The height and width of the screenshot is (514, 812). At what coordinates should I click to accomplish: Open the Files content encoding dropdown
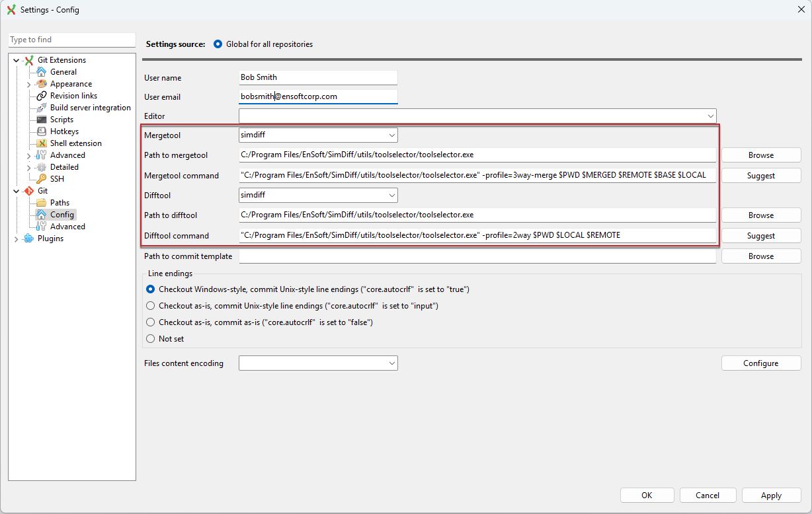[x=393, y=363]
